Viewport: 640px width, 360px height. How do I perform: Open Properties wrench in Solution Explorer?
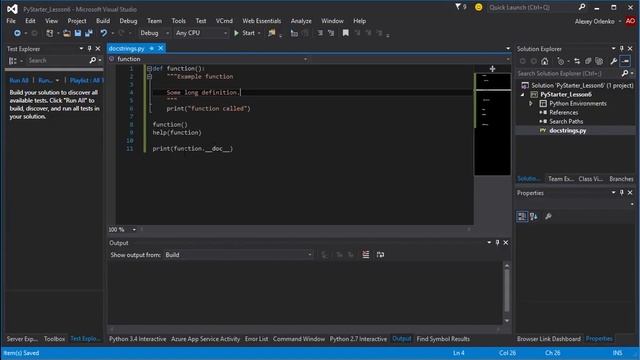pos(613,61)
